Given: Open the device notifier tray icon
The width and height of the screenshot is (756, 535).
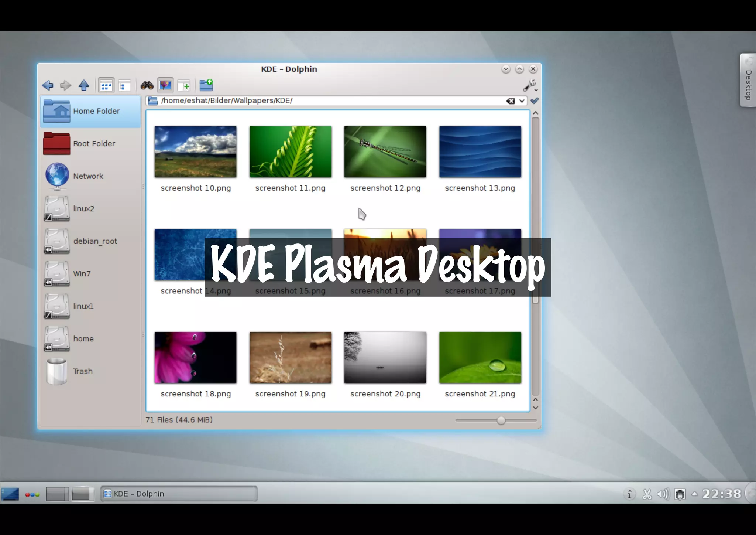Looking at the screenshot, I should pos(680,494).
